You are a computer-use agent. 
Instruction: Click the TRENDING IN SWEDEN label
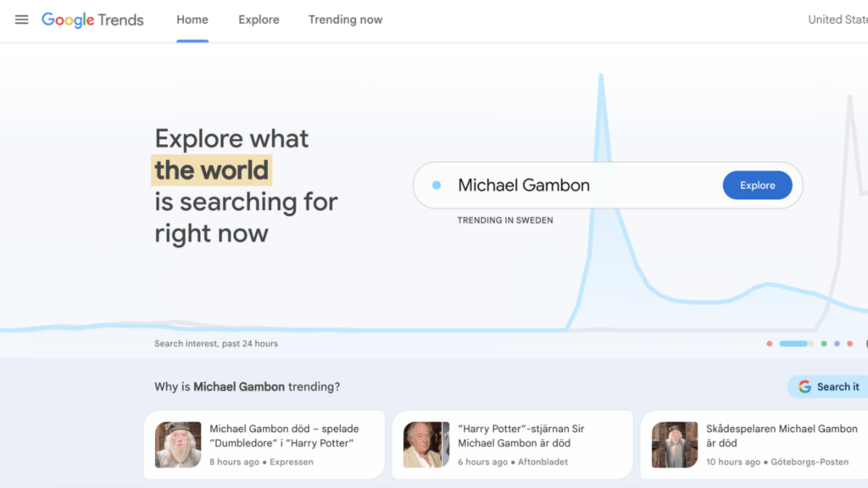pyautogui.click(x=505, y=220)
